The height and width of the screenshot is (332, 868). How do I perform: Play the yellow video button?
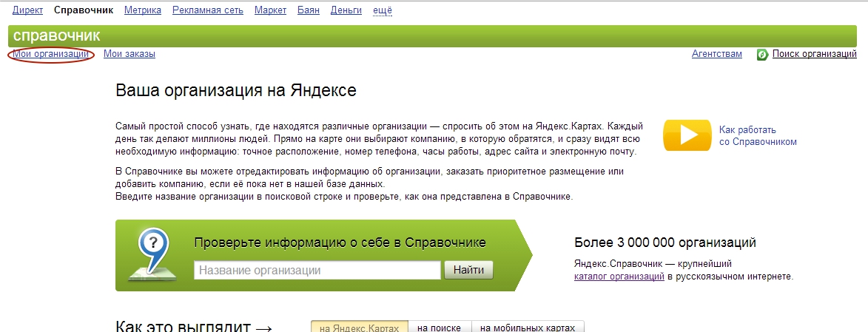(x=687, y=135)
